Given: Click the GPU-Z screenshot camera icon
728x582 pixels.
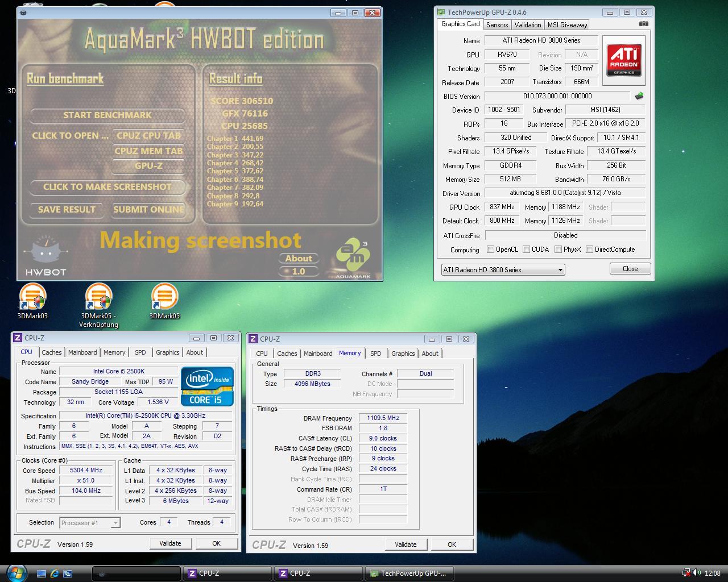Looking at the screenshot, I should (x=643, y=24).
